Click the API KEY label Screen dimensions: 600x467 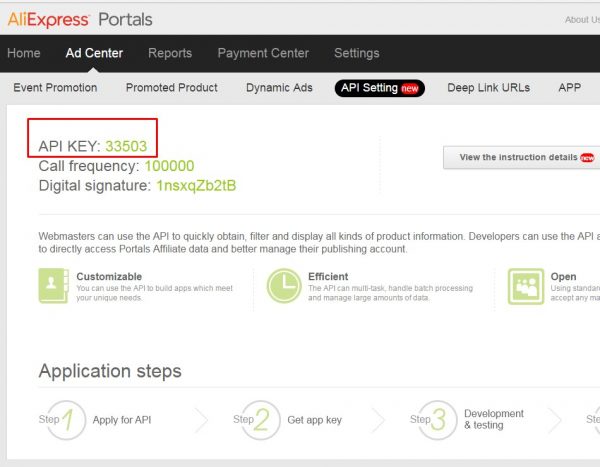(69, 146)
